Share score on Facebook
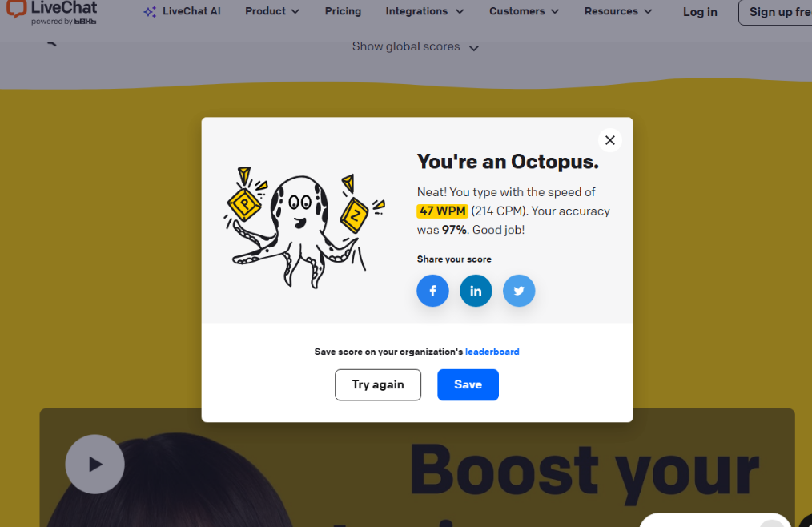The height and width of the screenshot is (527, 812). click(x=432, y=291)
